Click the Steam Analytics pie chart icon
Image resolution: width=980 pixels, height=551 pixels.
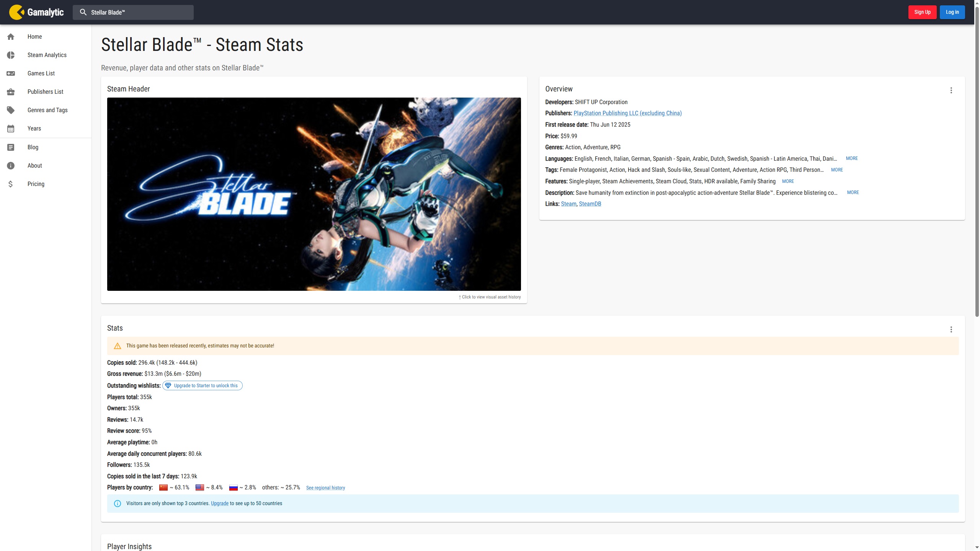(x=11, y=55)
